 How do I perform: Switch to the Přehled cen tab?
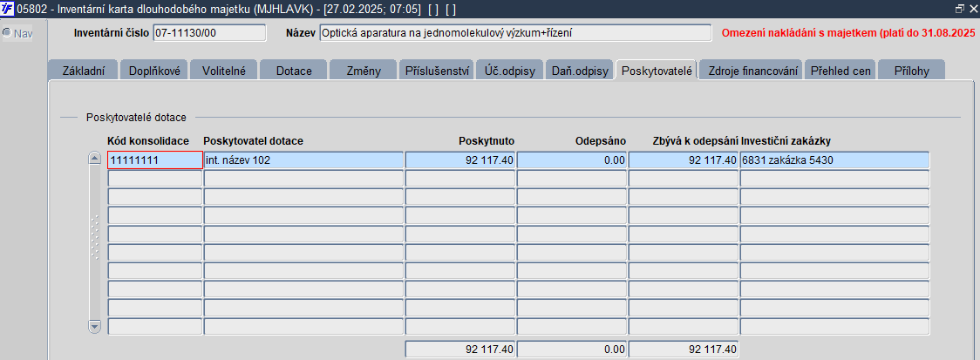click(x=840, y=71)
